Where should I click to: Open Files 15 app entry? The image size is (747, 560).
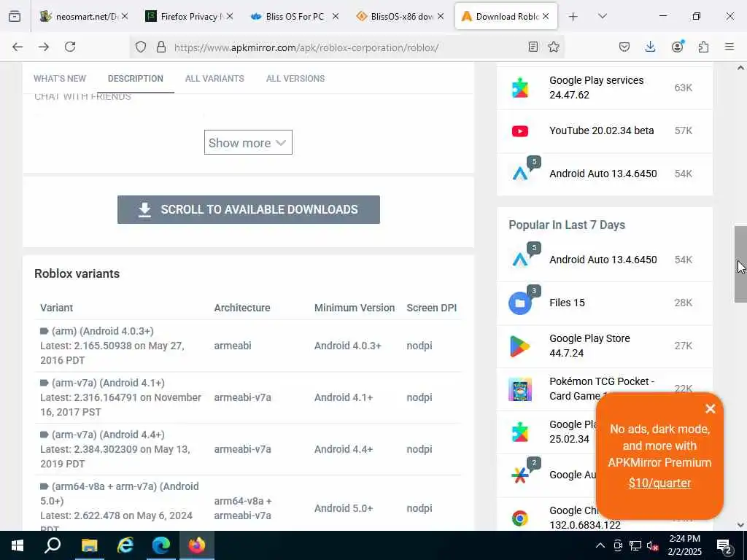coord(567,303)
